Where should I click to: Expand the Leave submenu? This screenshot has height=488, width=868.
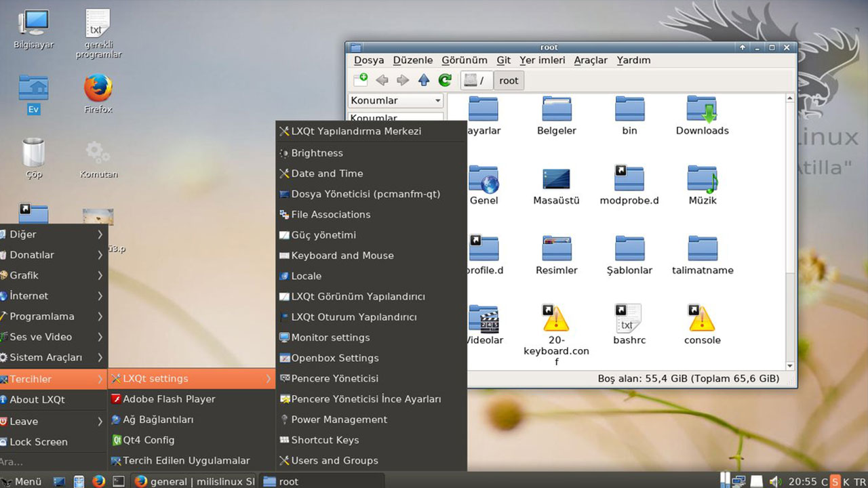(53, 421)
